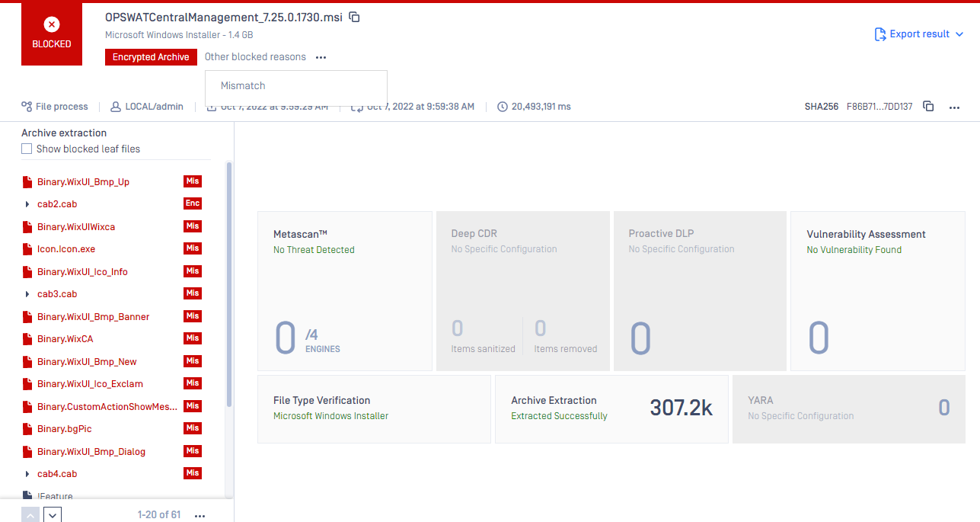Select the Binary.WixUIWixca file
The width and height of the screenshot is (980, 522).
pyautogui.click(x=76, y=227)
